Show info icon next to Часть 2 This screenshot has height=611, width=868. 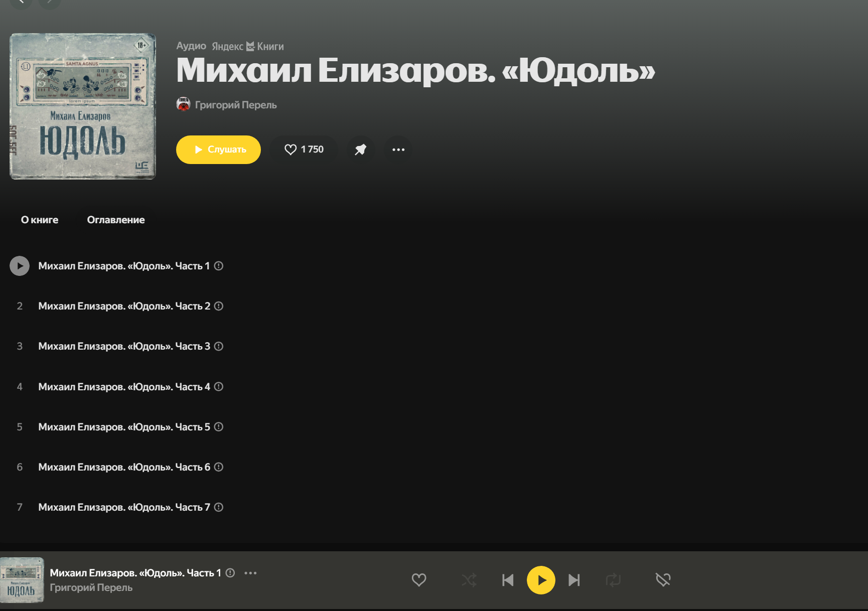(219, 306)
